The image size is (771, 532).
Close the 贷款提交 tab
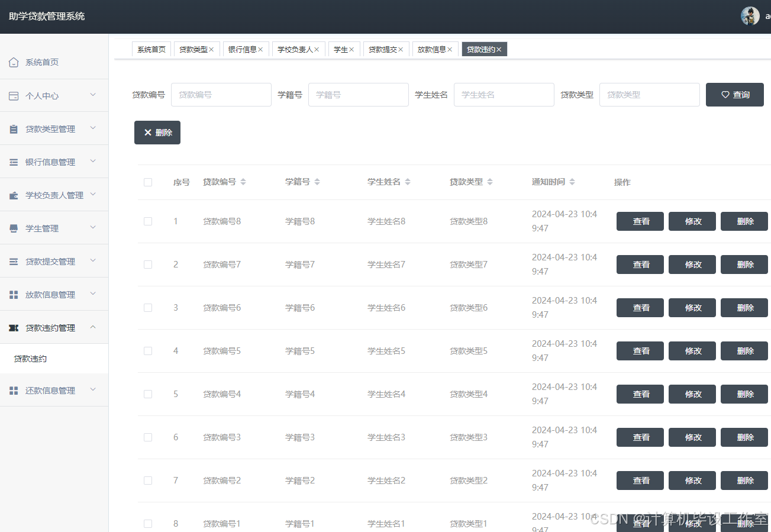(x=401, y=50)
